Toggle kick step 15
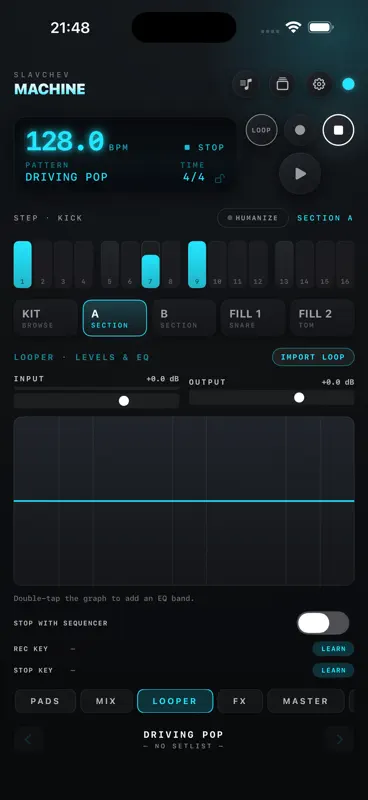The image size is (368, 800). pyautogui.click(x=325, y=264)
